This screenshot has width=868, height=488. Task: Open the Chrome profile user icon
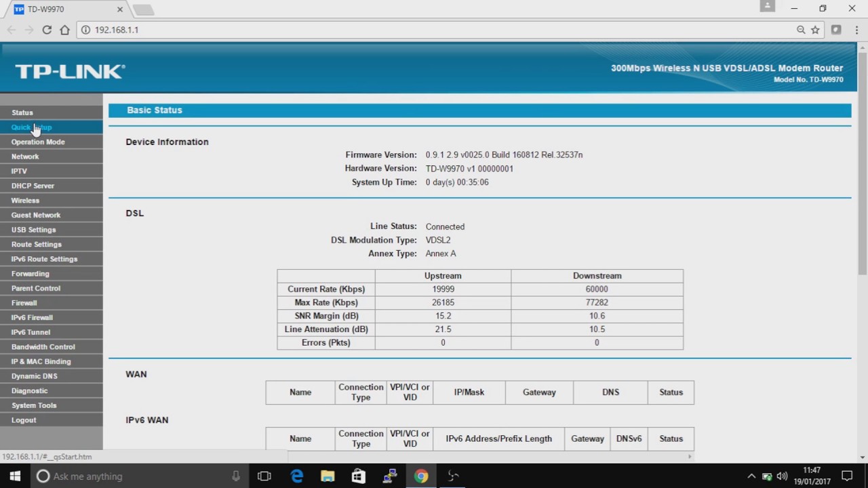[767, 6]
